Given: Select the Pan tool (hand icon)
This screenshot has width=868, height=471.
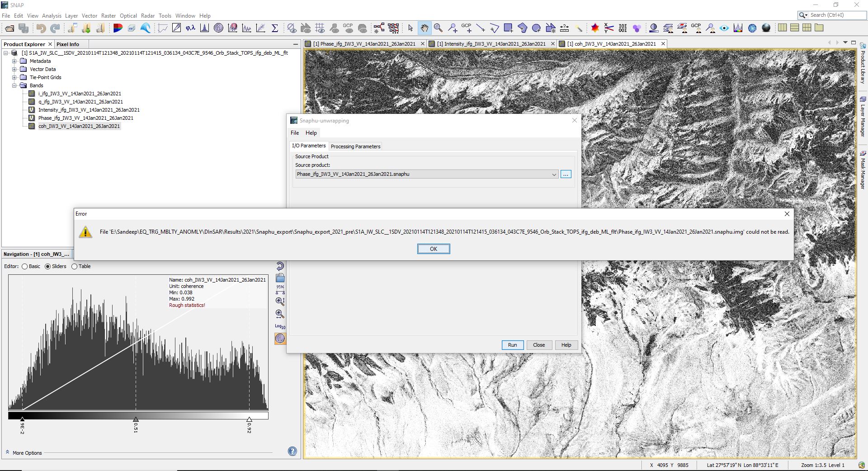Looking at the screenshot, I should coord(425,28).
